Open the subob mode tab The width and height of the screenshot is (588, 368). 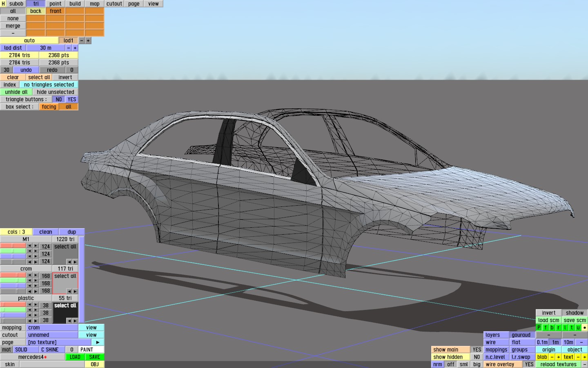click(16, 4)
